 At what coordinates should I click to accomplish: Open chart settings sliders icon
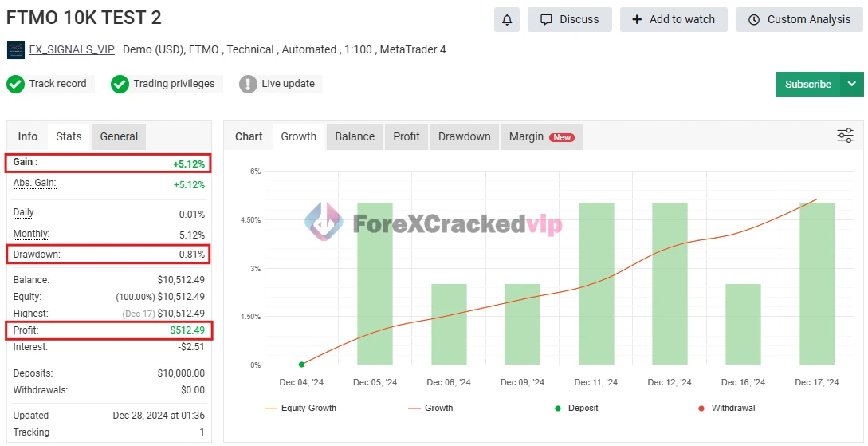point(845,136)
